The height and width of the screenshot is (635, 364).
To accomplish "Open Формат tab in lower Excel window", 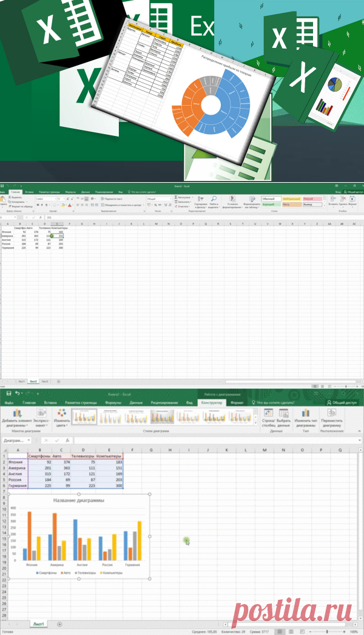I will click(237, 402).
